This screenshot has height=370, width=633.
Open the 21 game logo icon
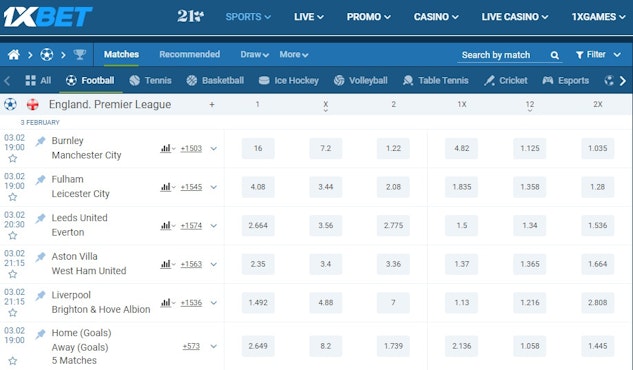[191, 17]
